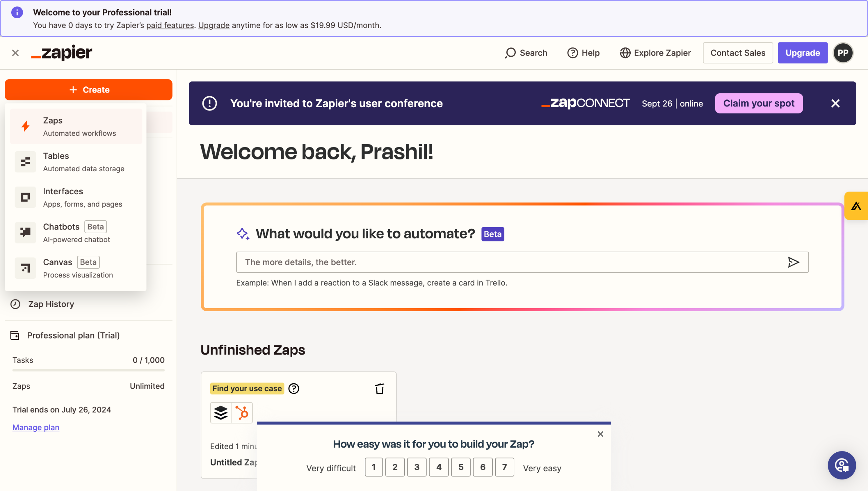Select rating 1 for very difficult
The height and width of the screenshot is (491, 868).
(x=374, y=467)
